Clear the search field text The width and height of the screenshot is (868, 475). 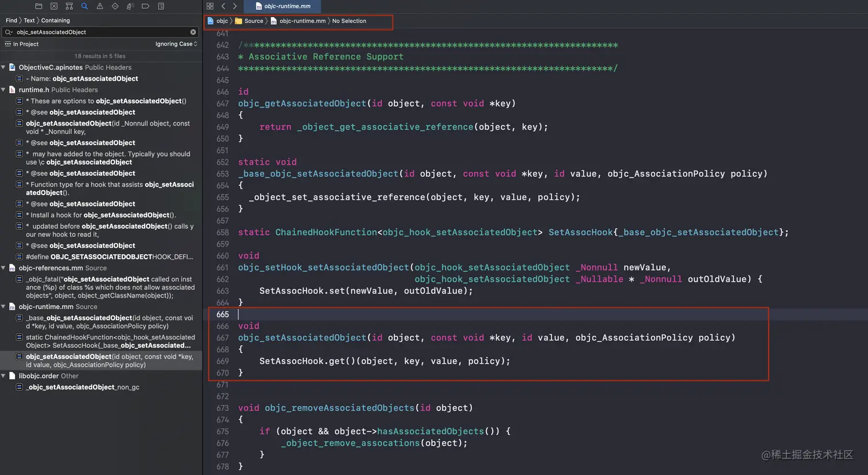(193, 32)
